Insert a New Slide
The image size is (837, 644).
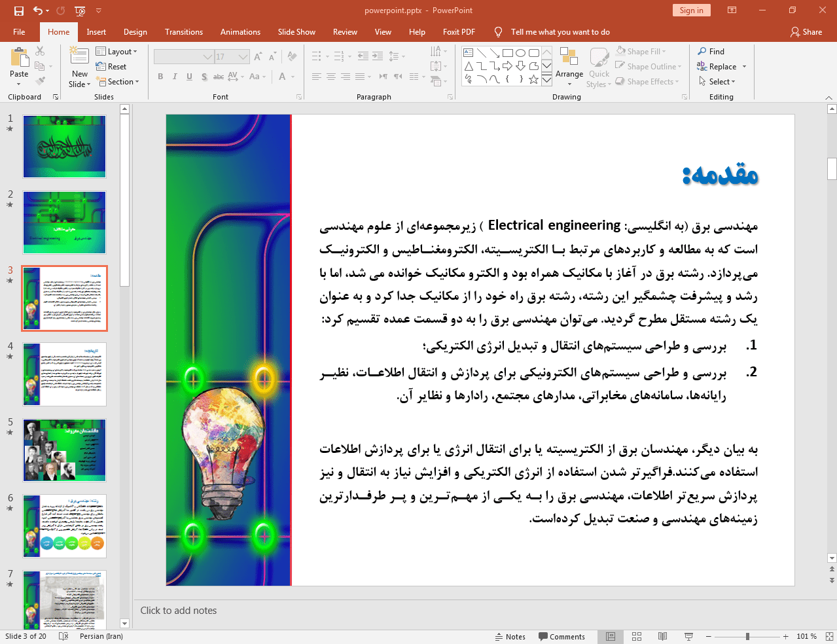[79, 67]
